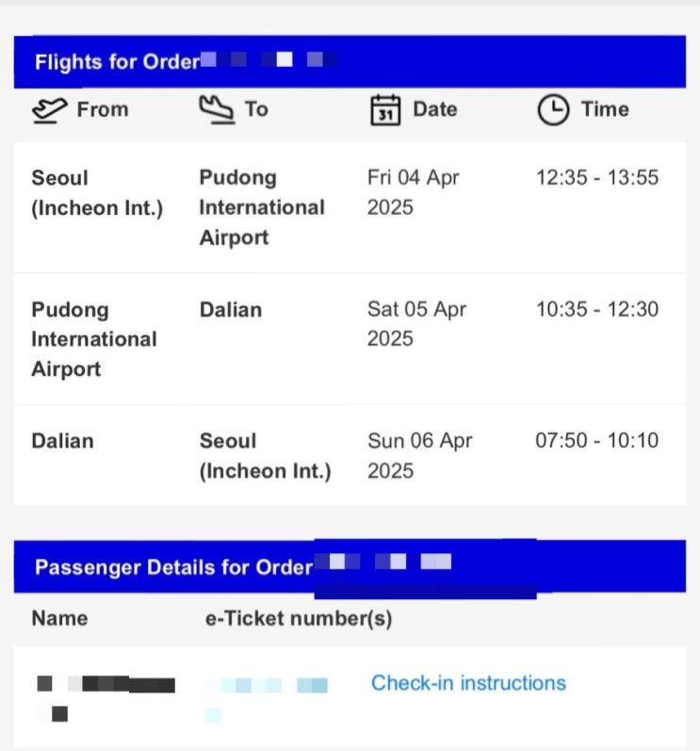Click the blurred e-Ticket number value
Screen dimensions: 700x751
(267, 686)
